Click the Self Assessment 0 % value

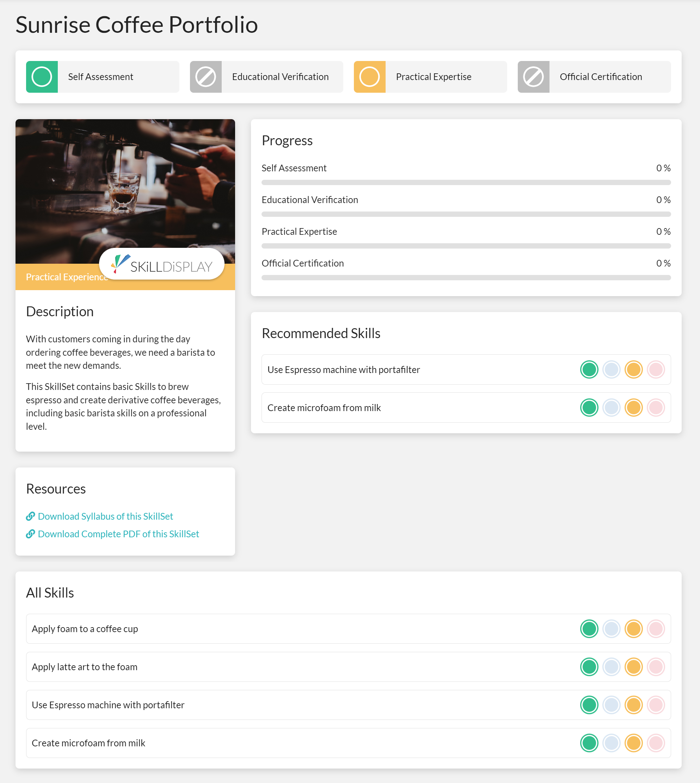coord(663,168)
